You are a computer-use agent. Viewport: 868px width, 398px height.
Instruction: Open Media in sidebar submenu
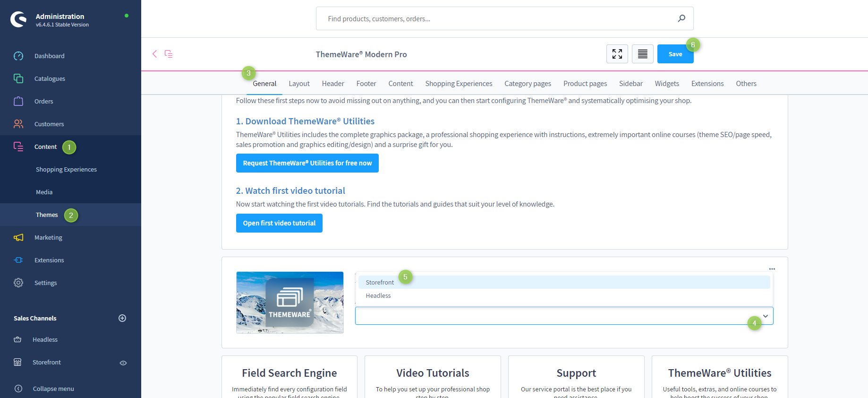coord(44,192)
